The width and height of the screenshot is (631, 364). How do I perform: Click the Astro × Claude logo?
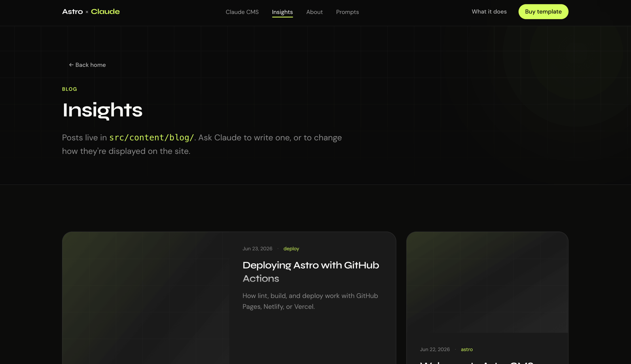(x=91, y=12)
